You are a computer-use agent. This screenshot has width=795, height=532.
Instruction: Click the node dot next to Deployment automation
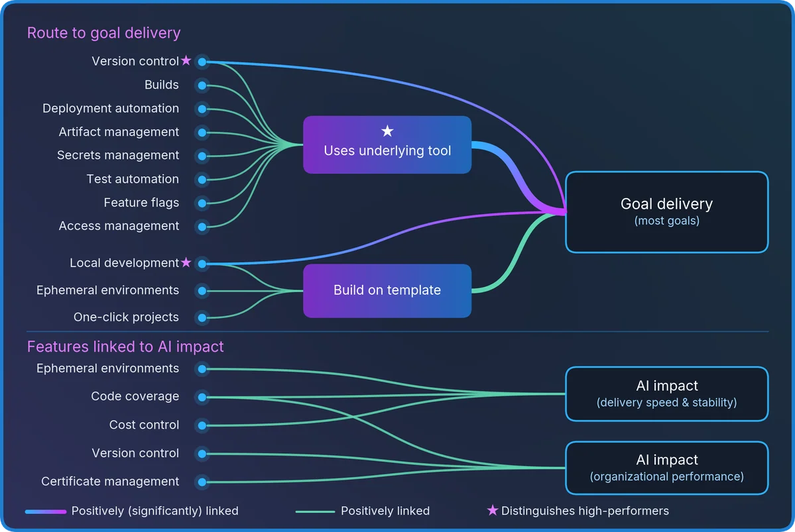pyautogui.click(x=202, y=109)
